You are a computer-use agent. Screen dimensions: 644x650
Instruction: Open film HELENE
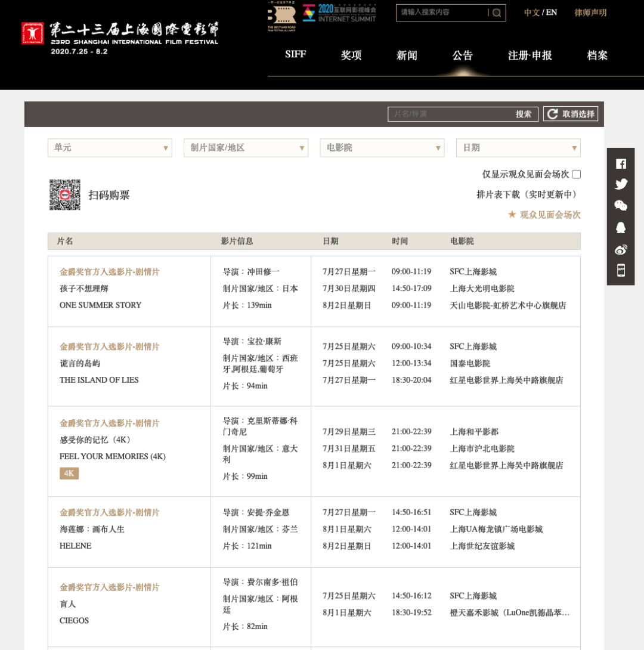point(75,546)
